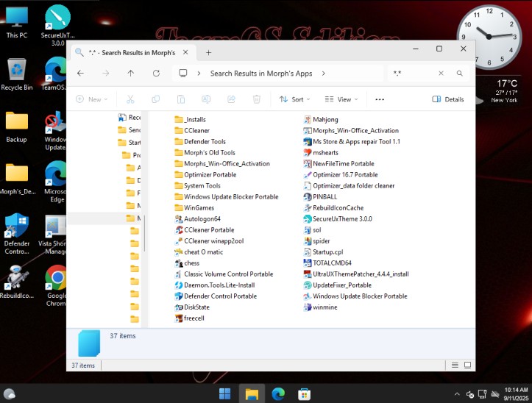
Task: Open mshearts game file
Action: pyautogui.click(x=321, y=153)
